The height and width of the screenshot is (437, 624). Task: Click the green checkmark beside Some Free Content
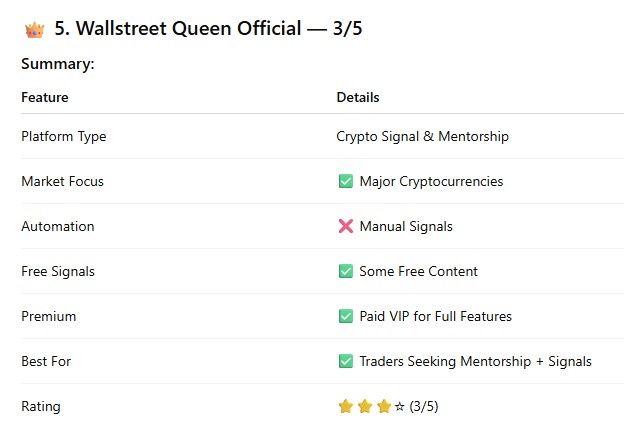346,272
